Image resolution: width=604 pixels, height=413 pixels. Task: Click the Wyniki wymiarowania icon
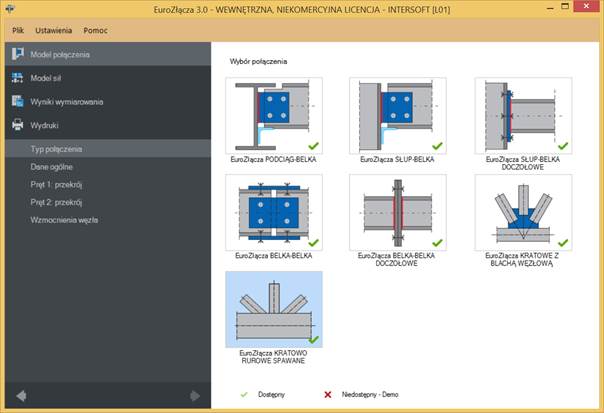(17, 101)
